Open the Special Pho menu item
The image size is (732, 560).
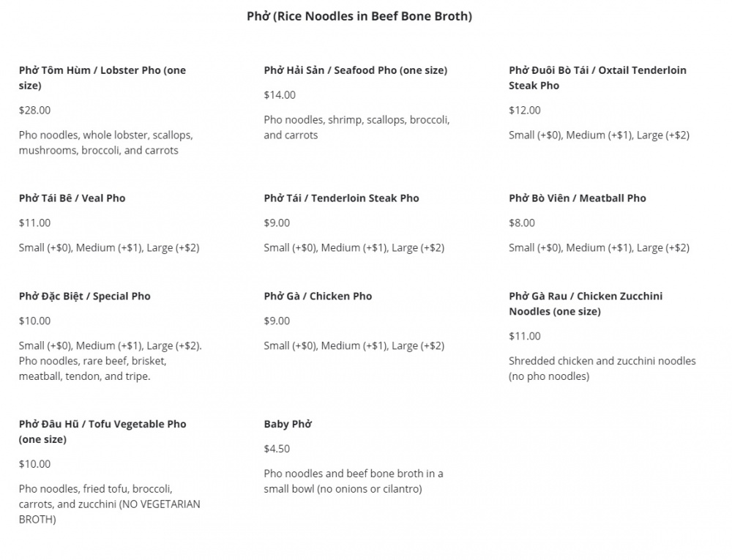(x=84, y=296)
